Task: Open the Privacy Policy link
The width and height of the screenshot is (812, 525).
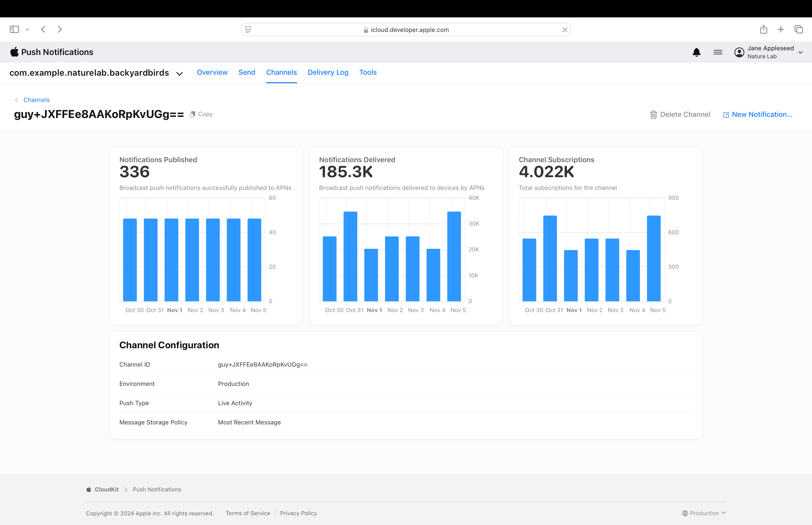Action: [298, 513]
